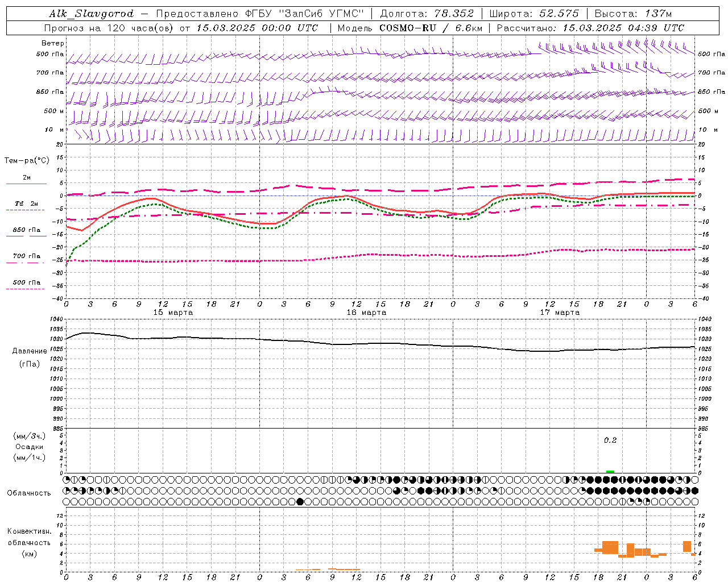
Task: Click the red line sample under the "2м" legend
Action: (26, 184)
